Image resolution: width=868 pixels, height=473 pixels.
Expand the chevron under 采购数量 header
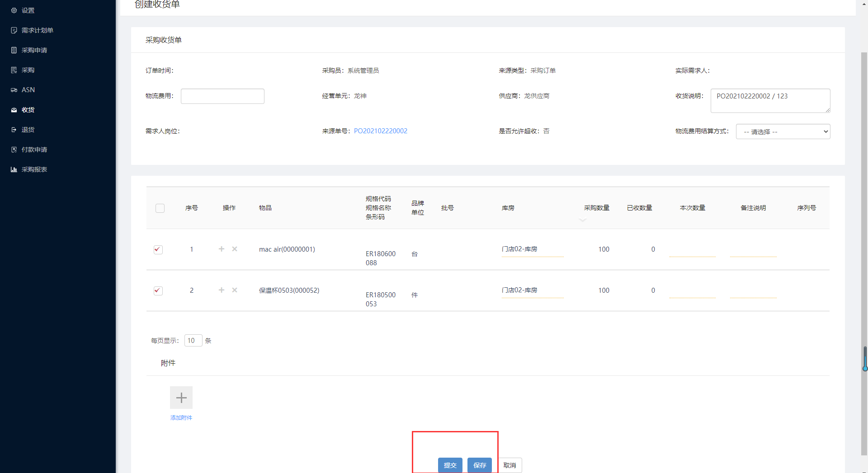(x=583, y=220)
